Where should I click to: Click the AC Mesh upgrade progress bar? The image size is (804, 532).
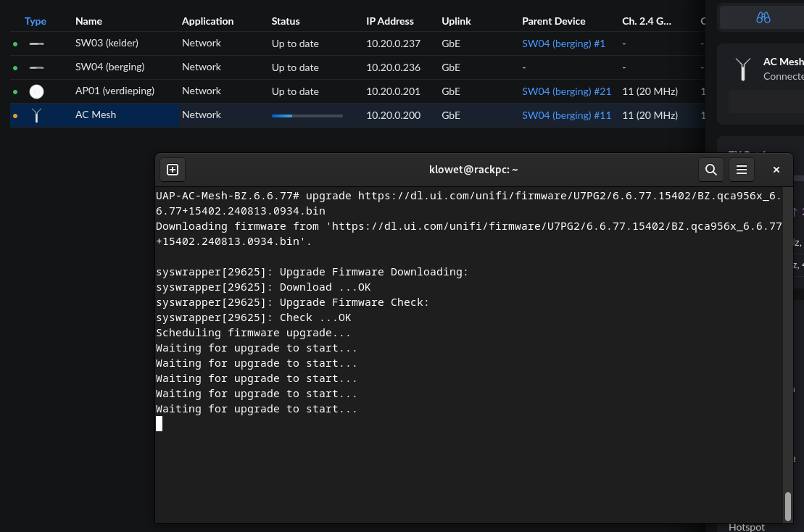(307, 115)
